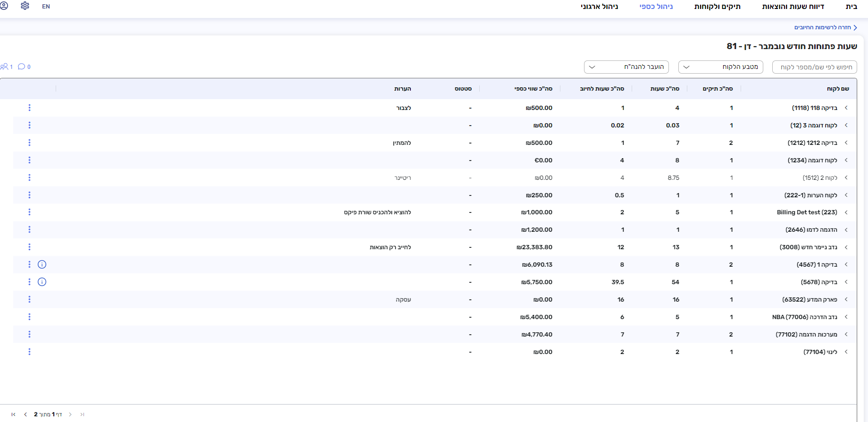Open three-dot menu for פארק המדע row
Screen dimensions: 868x422
pyautogui.click(x=29, y=299)
